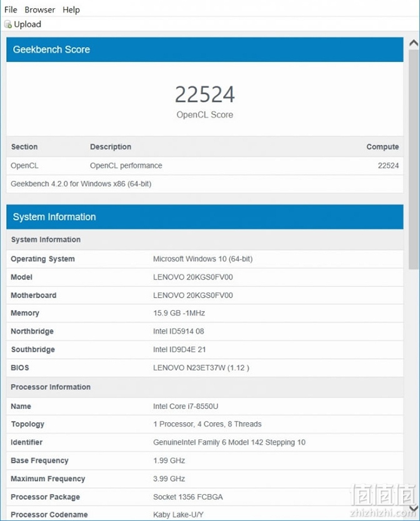The image size is (420, 521).
Task: Click the Southbridge row label
Action: 33,350
